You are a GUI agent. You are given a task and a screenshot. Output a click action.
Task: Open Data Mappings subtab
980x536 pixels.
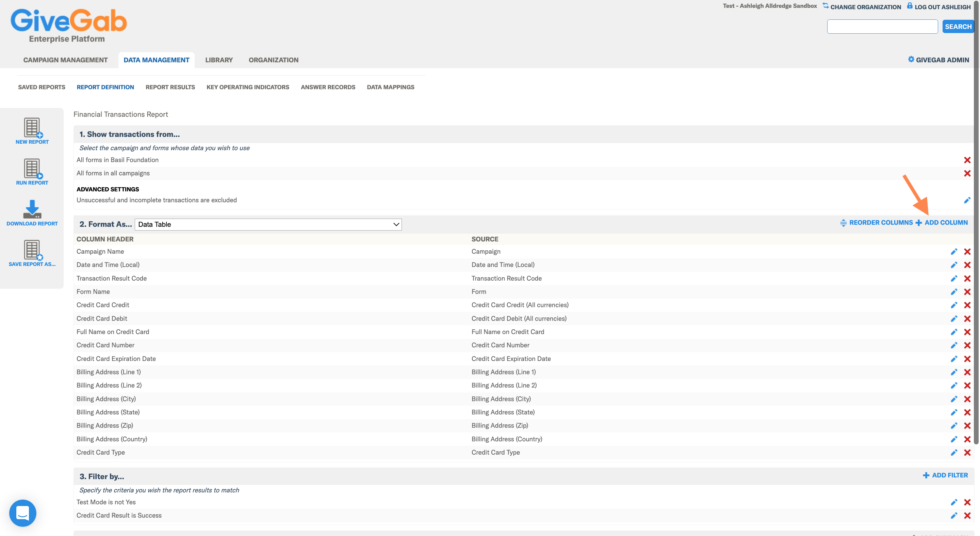[390, 87]
